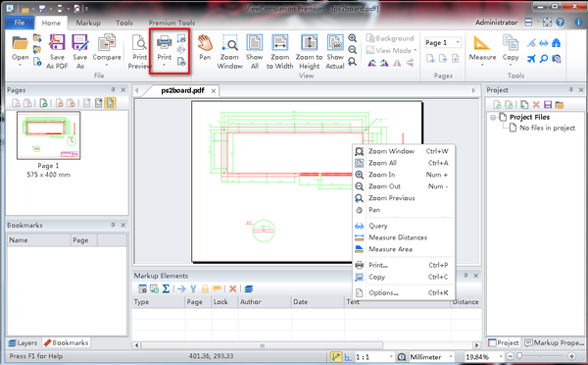Switch to the Layers panel tab

coord(24,342)
